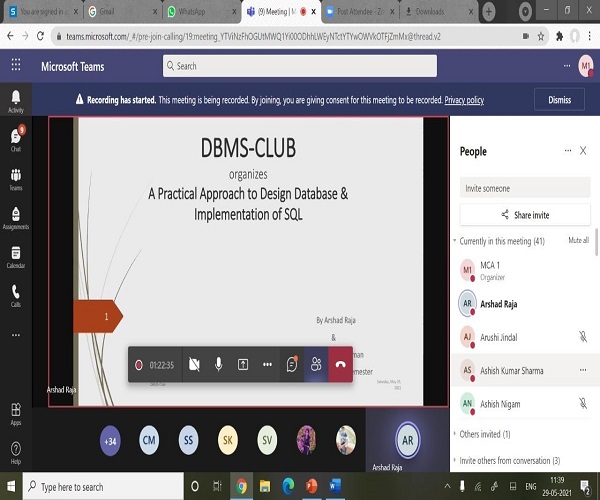Viewport: 600px width, 500px height.
Task: Open Help in Teams sidebar
Action: (x=16, y=453)
